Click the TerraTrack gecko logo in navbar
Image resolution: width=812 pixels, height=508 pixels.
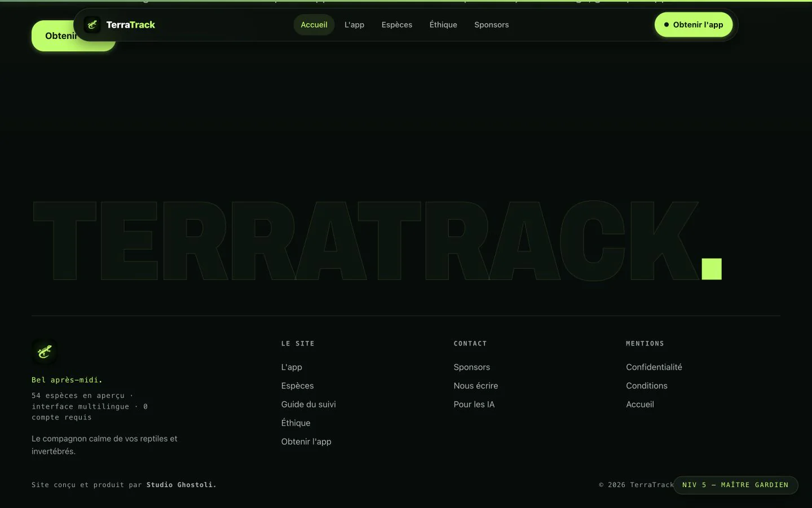pos(92,25)
